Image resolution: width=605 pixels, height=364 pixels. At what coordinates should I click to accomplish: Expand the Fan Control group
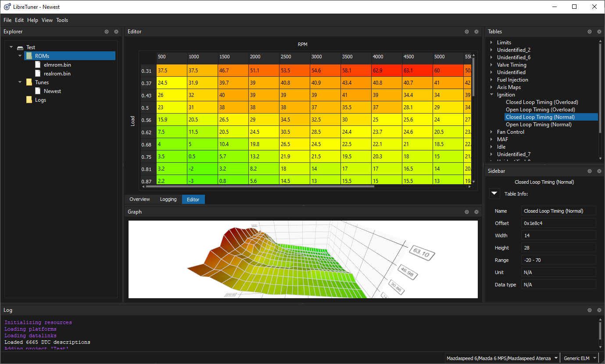(x=491, y=132)
